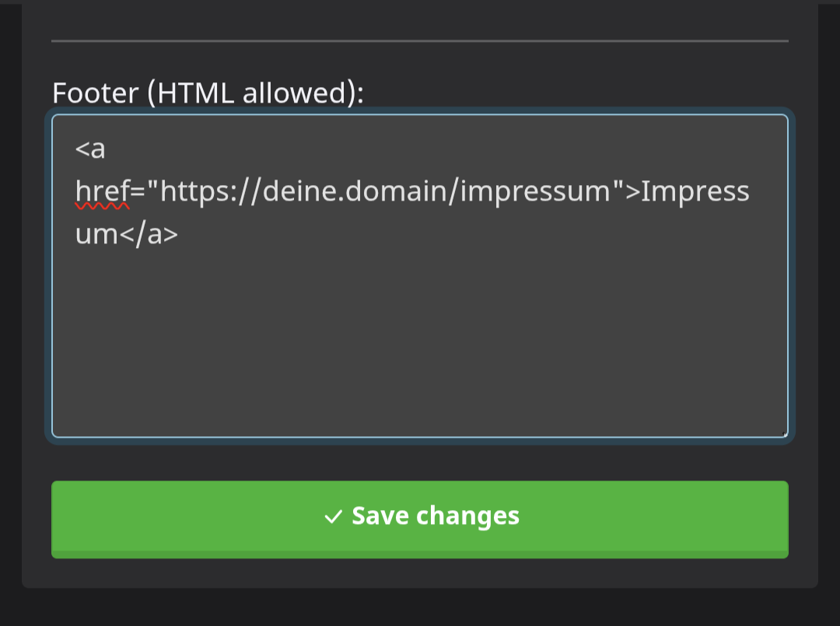Image resolution: width=840 pixels, height=626 pixels.
Task: Click the 'Footer (HTML allowed):' label
Action: pyautogui.click(x=208, y=93)
